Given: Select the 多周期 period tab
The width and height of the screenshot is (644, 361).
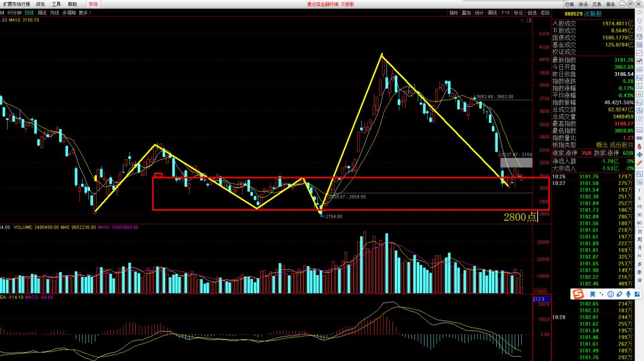Looking at the screenshot, I should (x=69, y=13).
